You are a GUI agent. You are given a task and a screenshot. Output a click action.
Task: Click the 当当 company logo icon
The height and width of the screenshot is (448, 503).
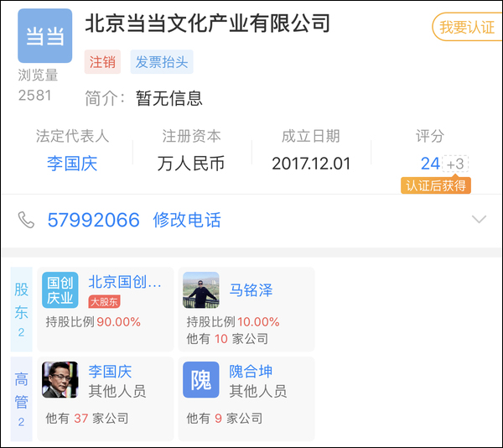pyautogui.click(x=44, y=36)
